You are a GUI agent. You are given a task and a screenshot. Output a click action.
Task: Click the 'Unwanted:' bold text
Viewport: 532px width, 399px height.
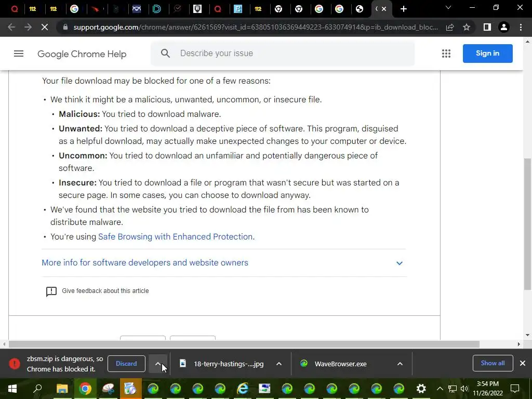pos(81,129)
